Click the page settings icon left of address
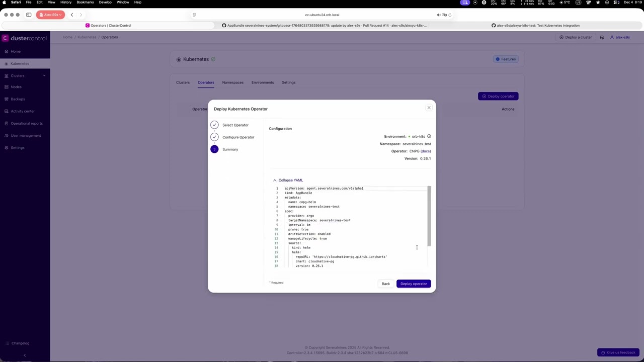Image resolution: width=644 pixels, height=362 pixels. tap(194, 15)
